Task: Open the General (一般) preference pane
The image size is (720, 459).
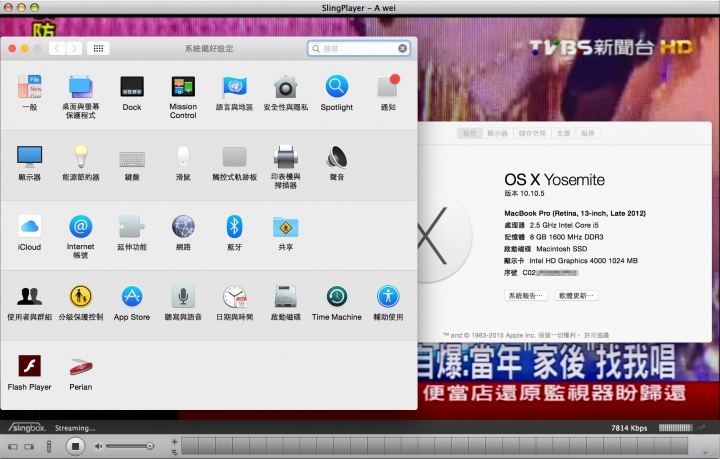Action: [x=29, y=92]
